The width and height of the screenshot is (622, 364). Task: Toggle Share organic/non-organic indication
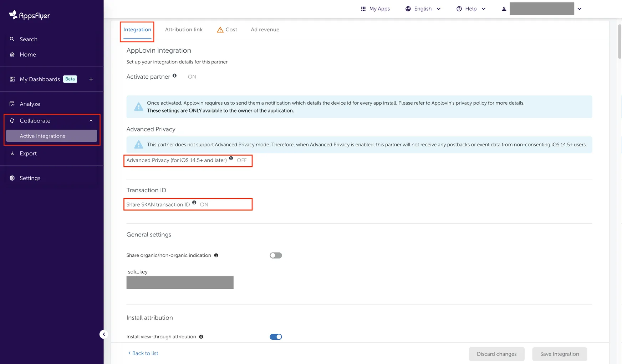(x=276, y=255)
